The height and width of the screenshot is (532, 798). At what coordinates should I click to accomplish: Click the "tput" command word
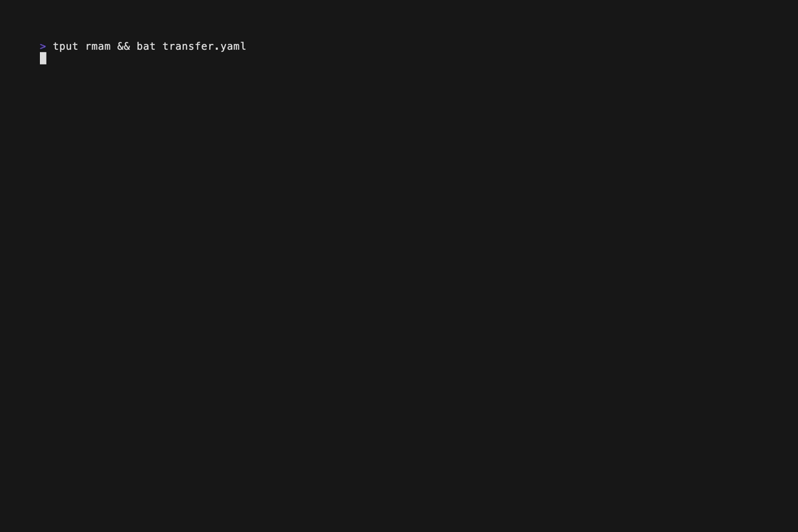65,46
